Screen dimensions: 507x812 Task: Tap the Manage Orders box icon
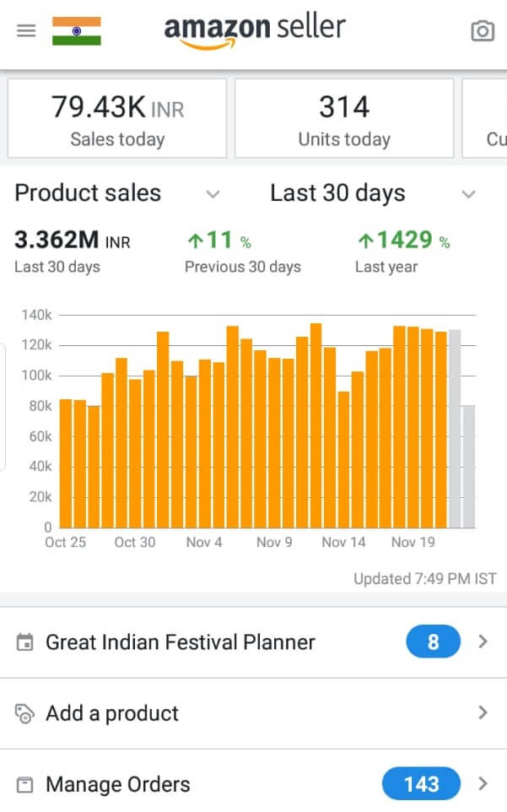(25, 785)
